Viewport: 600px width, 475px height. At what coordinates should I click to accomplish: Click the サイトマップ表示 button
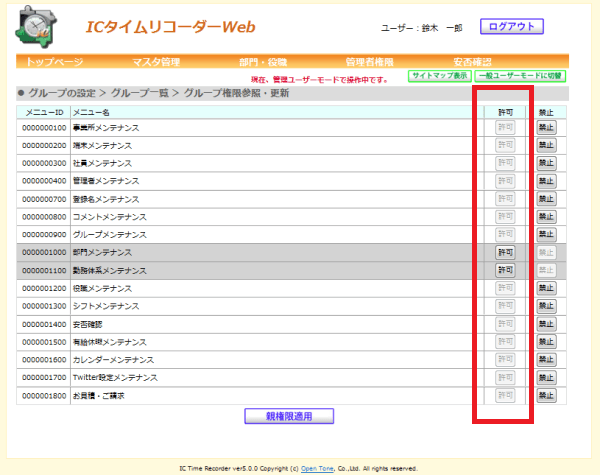pos(440,76)
